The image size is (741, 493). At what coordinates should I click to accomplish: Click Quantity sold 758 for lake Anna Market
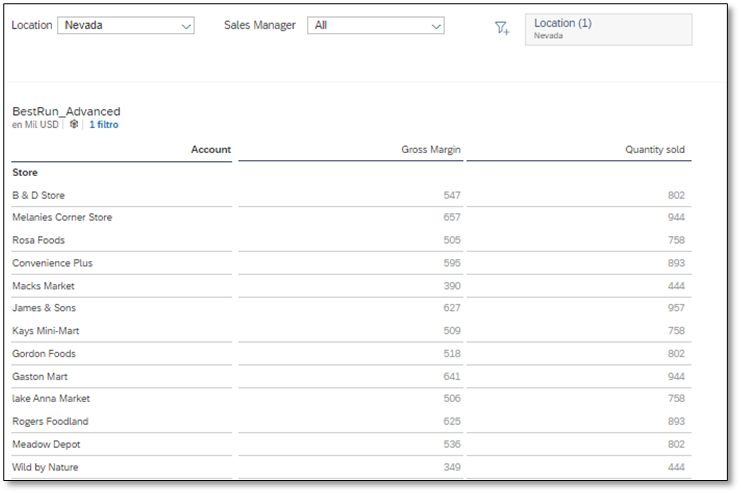click(x=676, y=398)
